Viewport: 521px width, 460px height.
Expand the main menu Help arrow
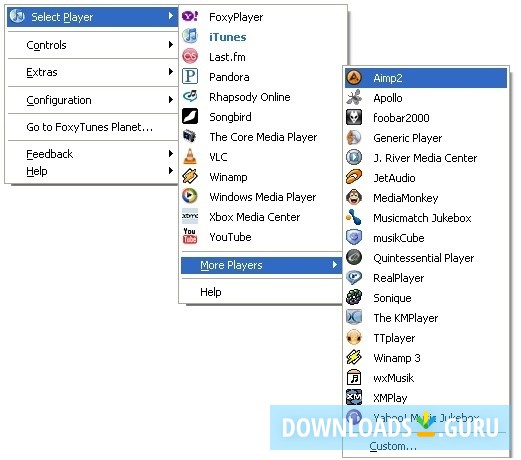tap(171, 171)
